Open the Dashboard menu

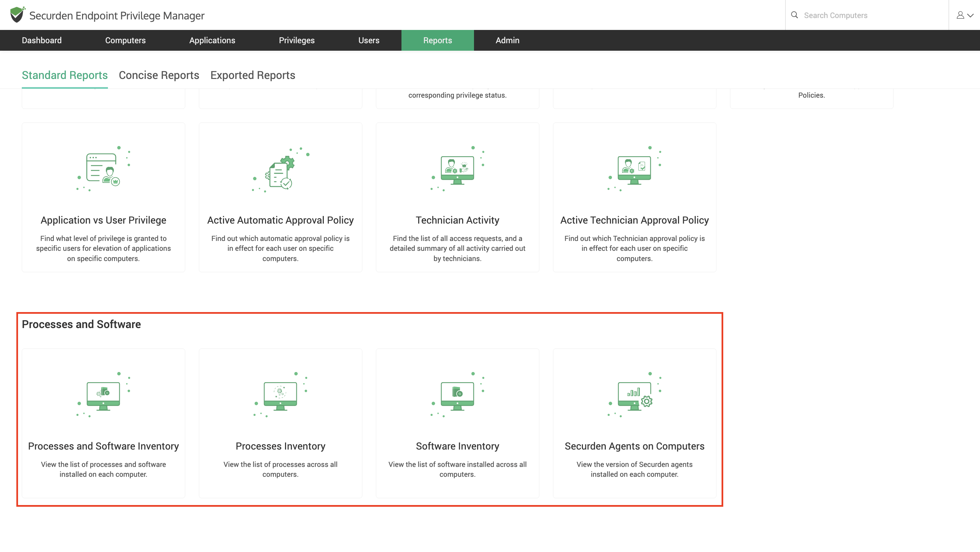[x=42, y=40]
